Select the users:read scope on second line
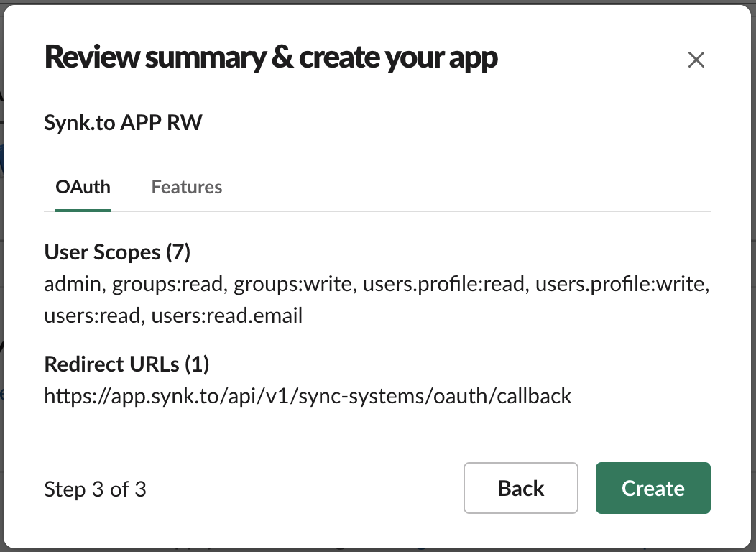This screenshot has width=756, height=552. click(93, 315)
